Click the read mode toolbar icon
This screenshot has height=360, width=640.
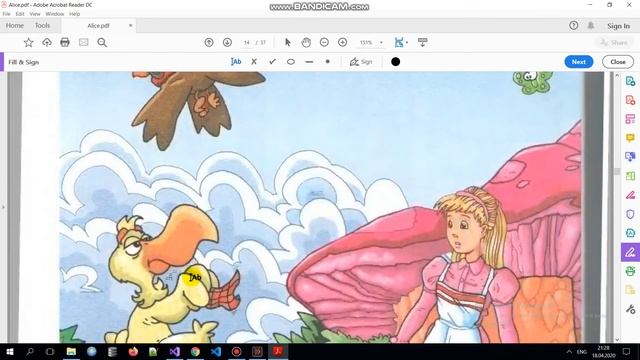click(422, 42)
